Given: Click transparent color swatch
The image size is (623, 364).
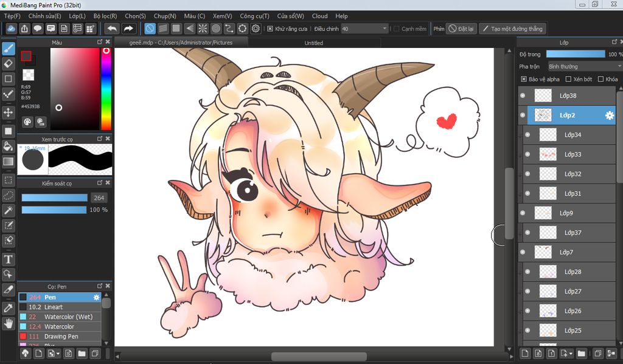Looking at the screenshot, I should tap(28, 74).
